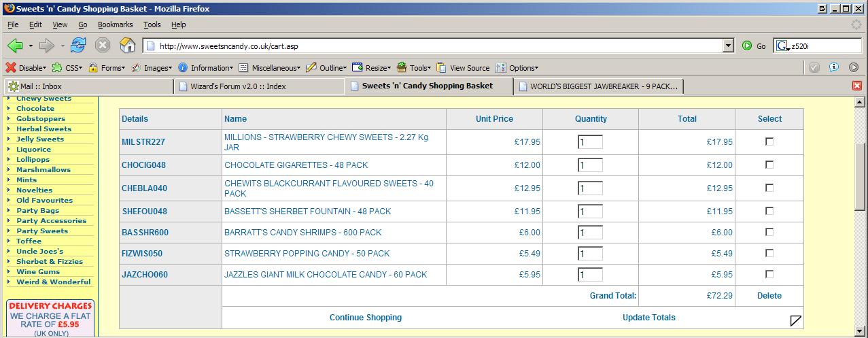This screenshot has height=338, width=868.
Task: Click the grey Forward arrow button
Action: click(46, 46)
